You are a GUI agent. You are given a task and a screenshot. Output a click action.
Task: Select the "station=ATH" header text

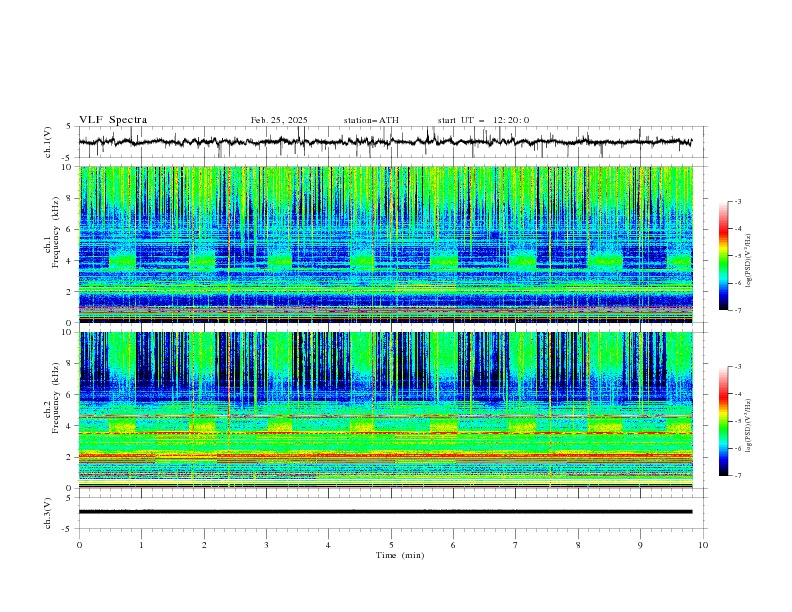click(371, 120)
